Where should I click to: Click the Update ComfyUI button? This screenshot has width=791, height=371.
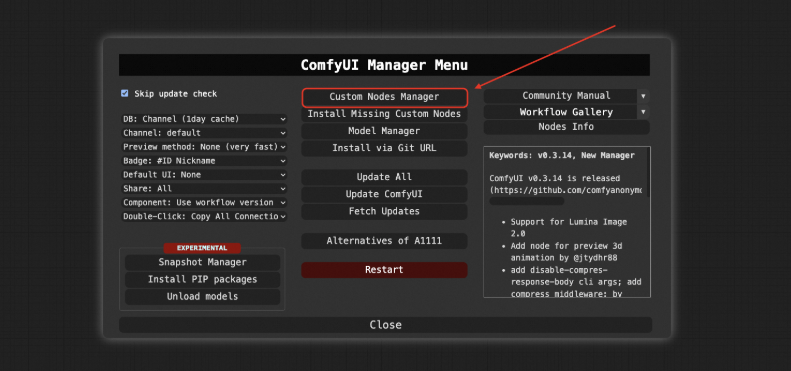pyautogui.click(x=384, y=194)
